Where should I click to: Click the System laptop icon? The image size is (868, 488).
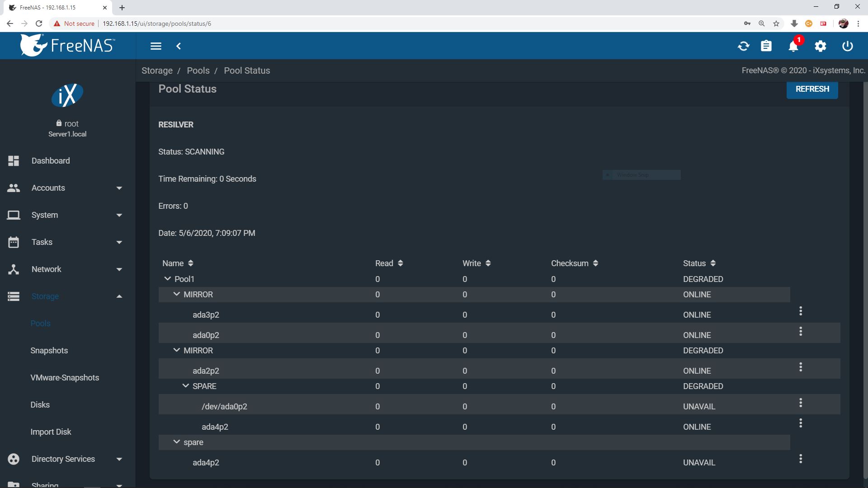tap(14, 215)
